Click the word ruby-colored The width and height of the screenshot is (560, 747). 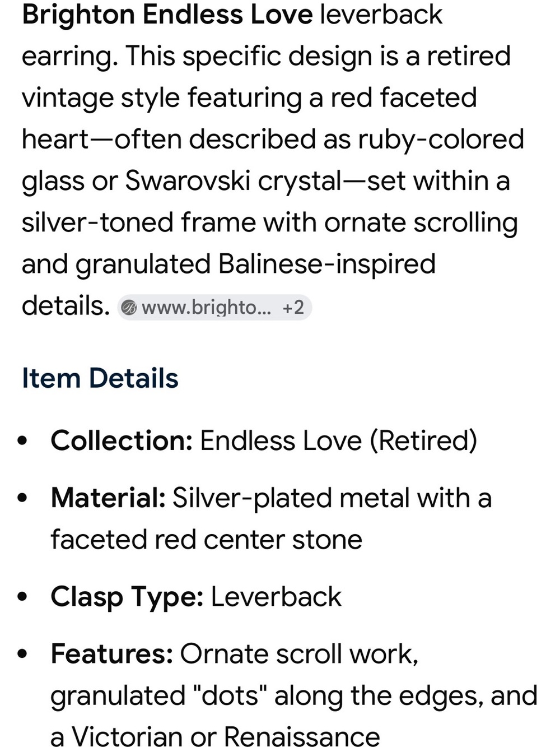pos(441,139)
